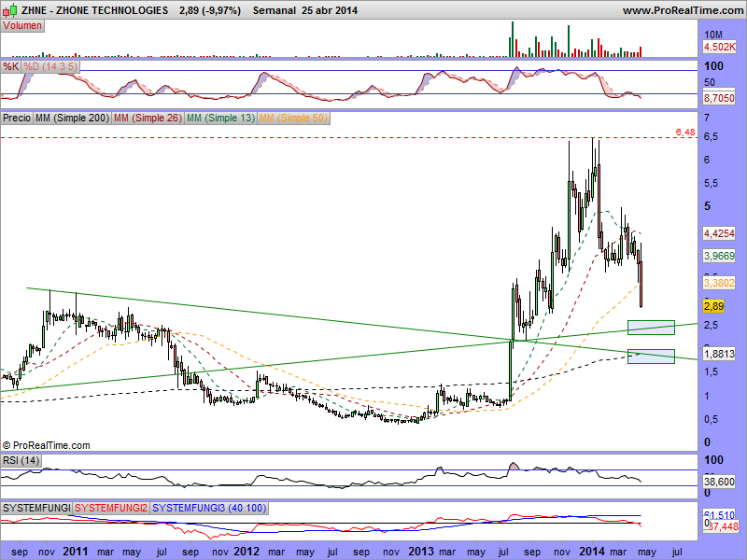Click the 3,9669 moving average value tag
This screenshot has width=747, height=560.
(x=719, y=256)
